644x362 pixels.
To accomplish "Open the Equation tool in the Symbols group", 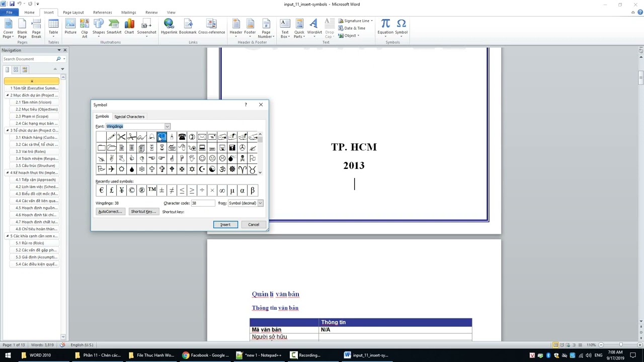I will pyautogui.click(x=385, y=28).
